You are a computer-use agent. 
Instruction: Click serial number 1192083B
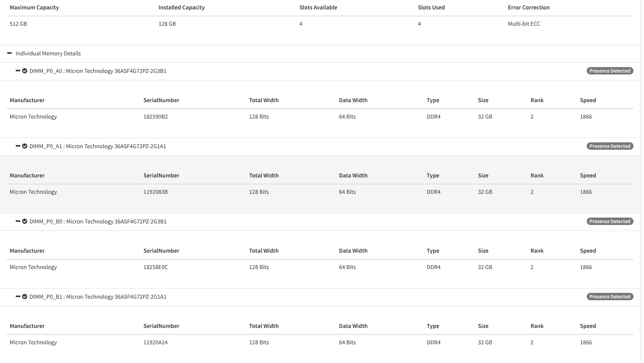coord(155,192)
